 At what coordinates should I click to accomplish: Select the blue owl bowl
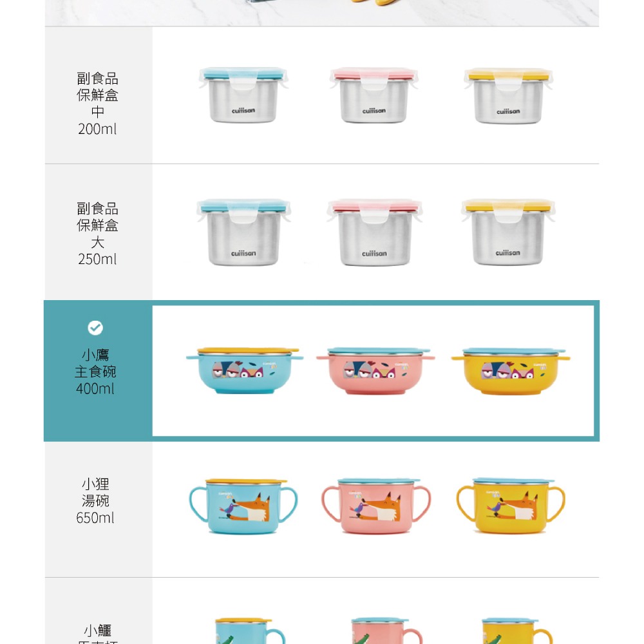(x=245, y=371)
